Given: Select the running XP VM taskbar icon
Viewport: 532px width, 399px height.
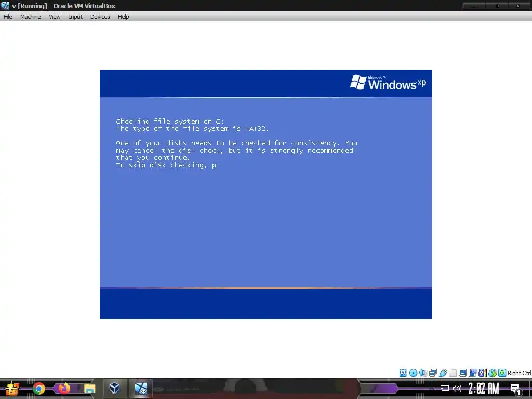Looking at the screenshot, I should click(140, 389).
